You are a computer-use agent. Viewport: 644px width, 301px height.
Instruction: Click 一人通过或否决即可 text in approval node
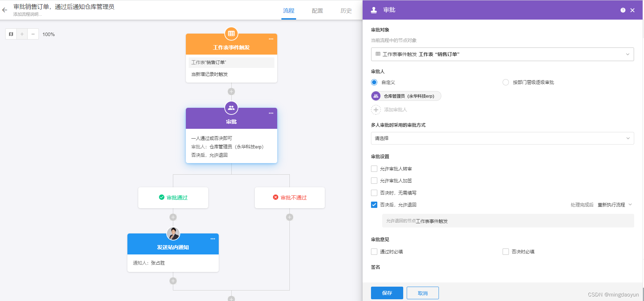(211, 138)
